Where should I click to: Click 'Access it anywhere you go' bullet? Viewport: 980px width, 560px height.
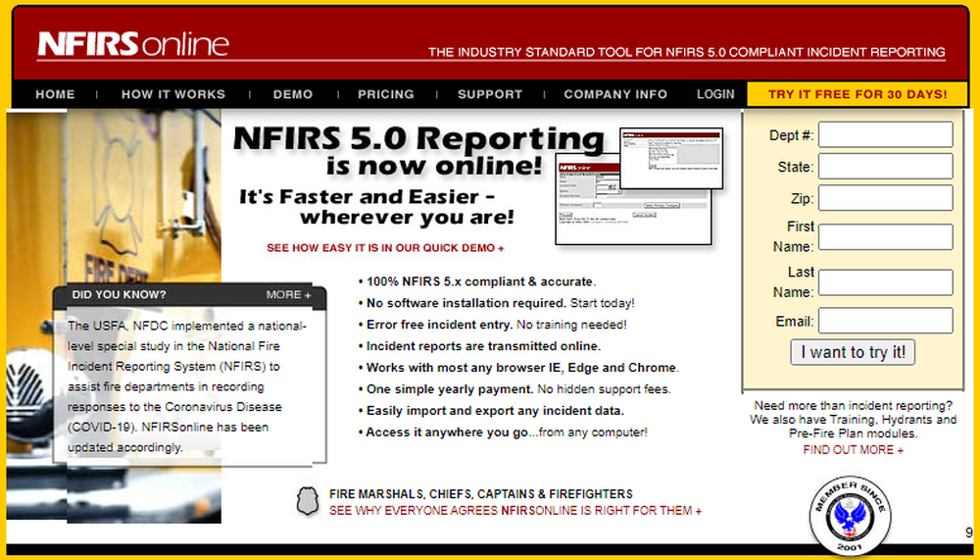pyautogui.click(x=503, y=433)
